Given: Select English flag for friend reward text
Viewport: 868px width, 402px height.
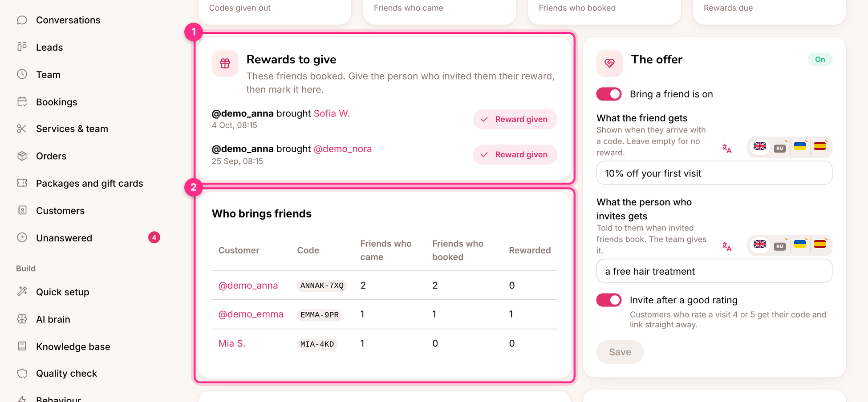Looking at the screenshot, I should pyautogui.click(x=760, y=147).
